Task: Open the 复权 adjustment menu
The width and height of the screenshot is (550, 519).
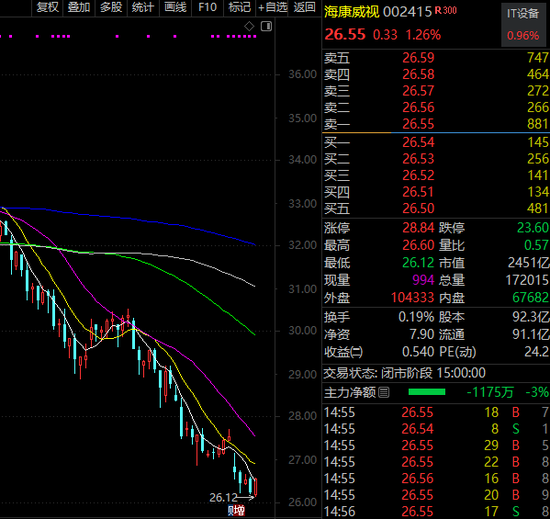Action: tap(47, 7)
